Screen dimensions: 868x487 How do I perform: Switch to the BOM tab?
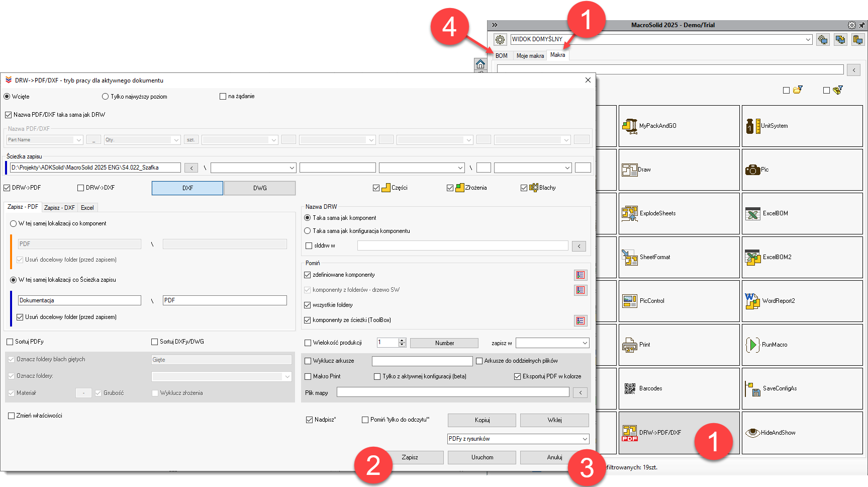click(x=501, y=56)
